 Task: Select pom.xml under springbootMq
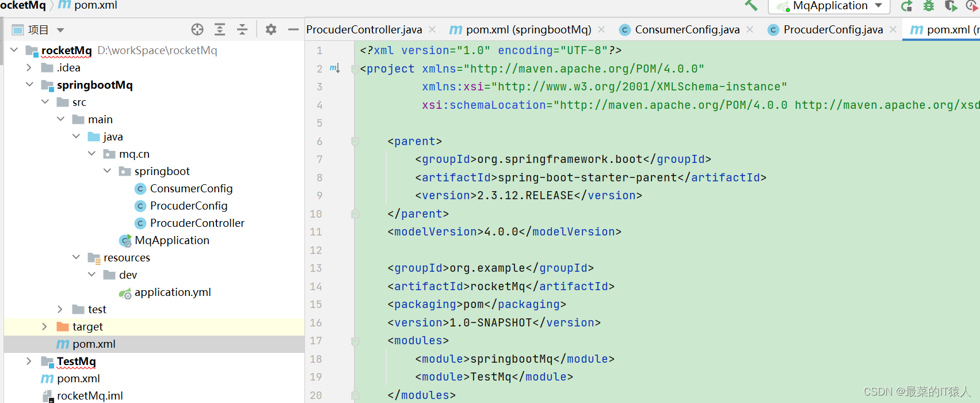(154, 344)
